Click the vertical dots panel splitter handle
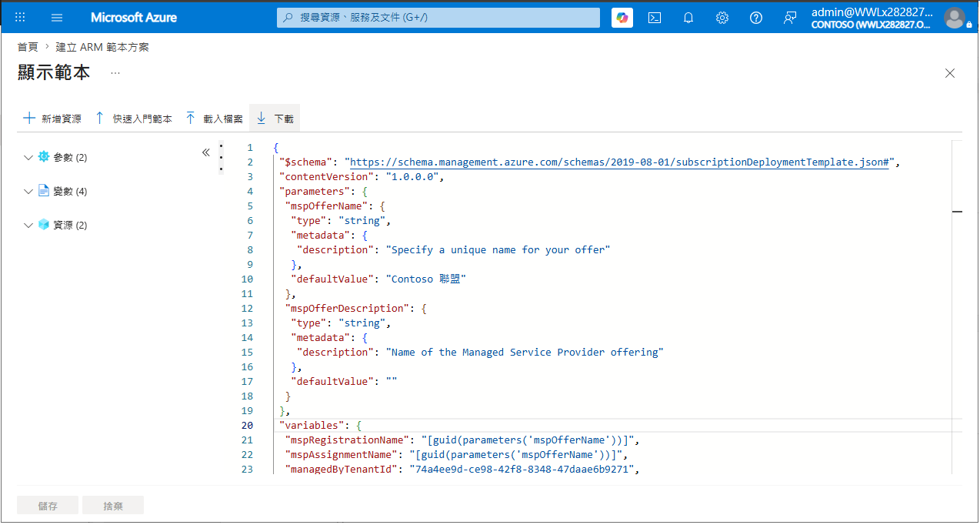The height and width of the screenshot is (525, 980). pos(222,157)
